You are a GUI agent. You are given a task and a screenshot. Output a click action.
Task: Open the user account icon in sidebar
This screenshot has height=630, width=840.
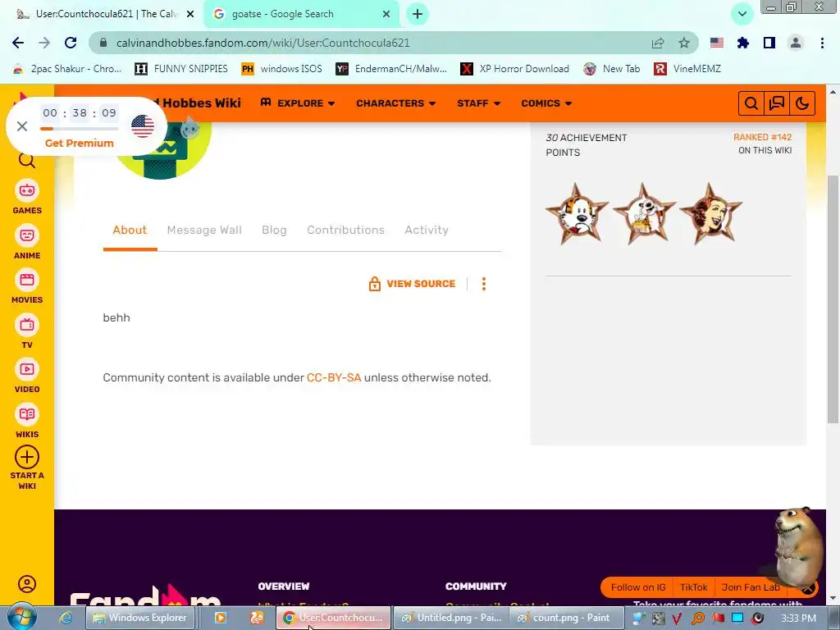(27, 584)
